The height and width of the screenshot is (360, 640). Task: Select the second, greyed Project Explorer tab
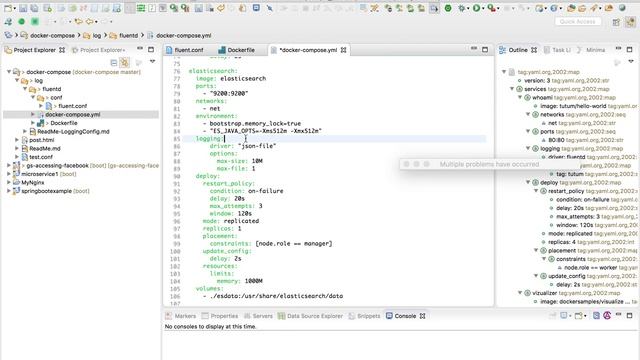click(x=98, y=50)
